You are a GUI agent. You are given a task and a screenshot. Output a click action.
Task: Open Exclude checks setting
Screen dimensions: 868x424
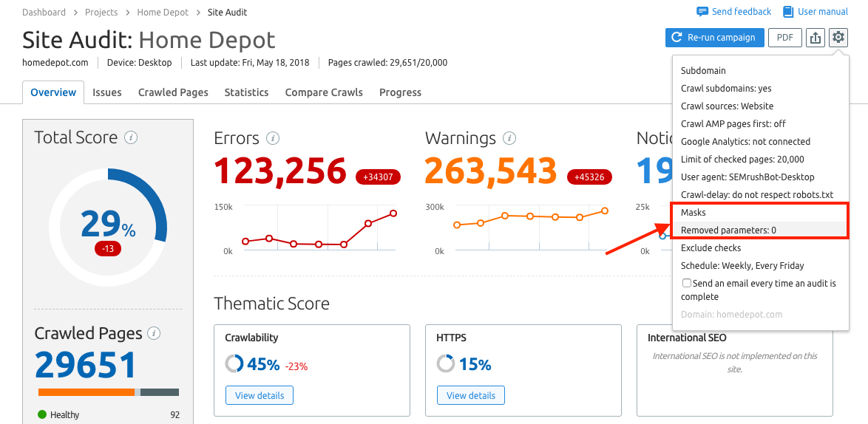tap(711, 248)
